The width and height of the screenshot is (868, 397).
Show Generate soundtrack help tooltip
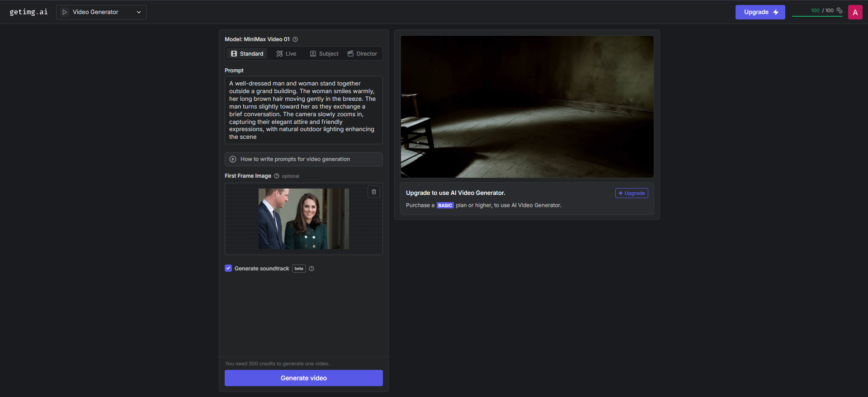(311, 269)
